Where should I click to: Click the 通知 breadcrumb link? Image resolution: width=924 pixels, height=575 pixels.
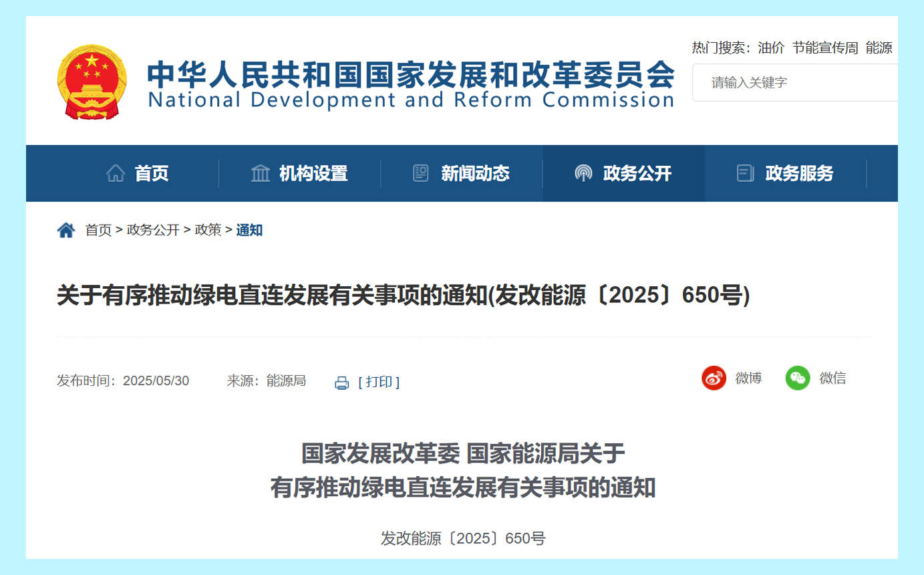pos(249,230)
